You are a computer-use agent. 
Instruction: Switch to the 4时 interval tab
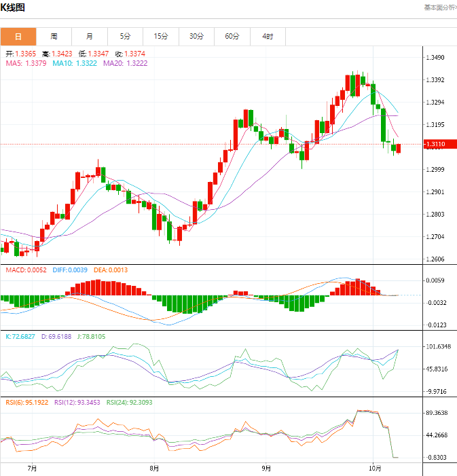pyautogui.click(x=268, y=36)
